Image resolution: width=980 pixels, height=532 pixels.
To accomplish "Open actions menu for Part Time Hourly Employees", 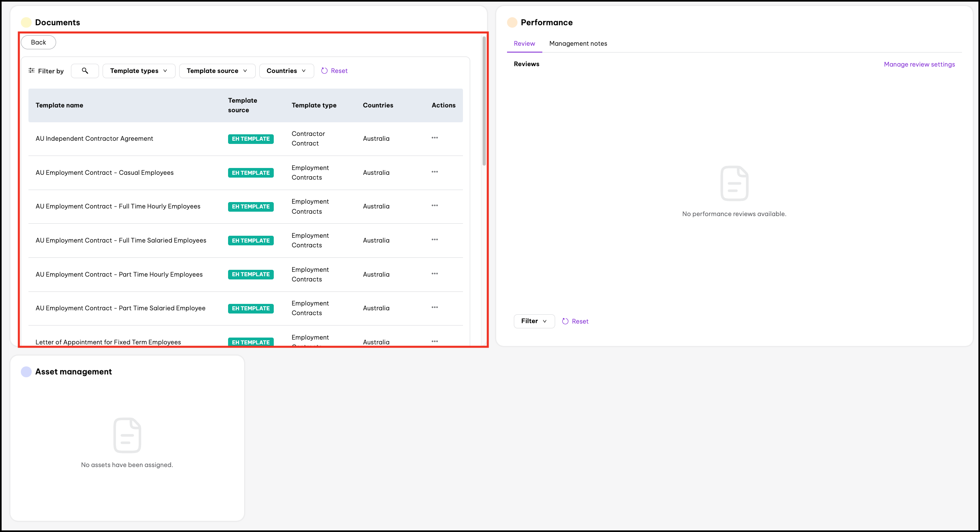I will coord(434,274).
